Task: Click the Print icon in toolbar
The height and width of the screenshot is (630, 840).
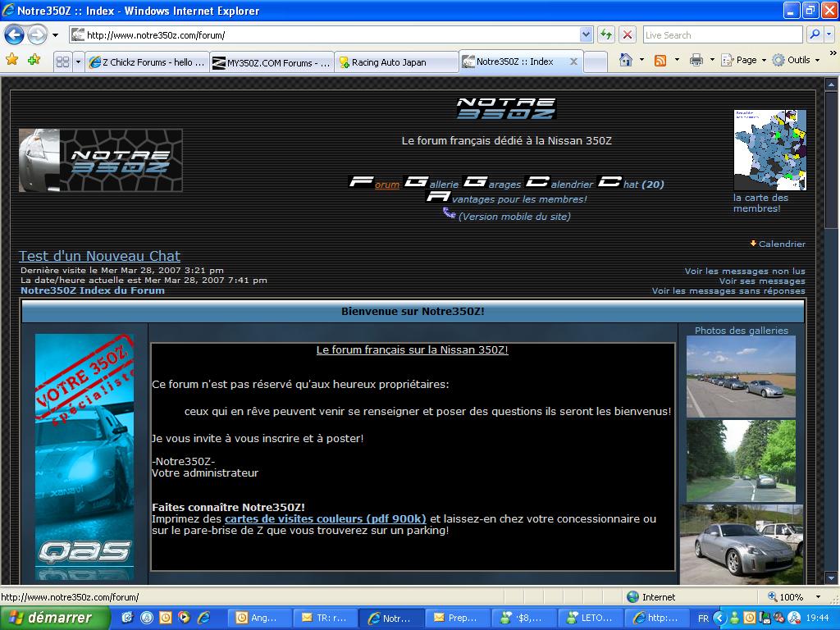Action: [696, 60]
